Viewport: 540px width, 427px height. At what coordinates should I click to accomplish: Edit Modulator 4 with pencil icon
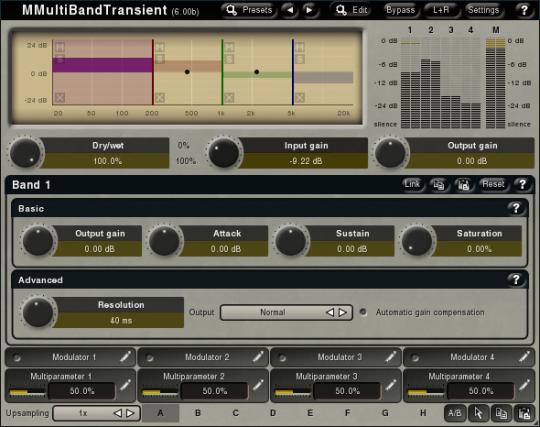pos(525,357)
